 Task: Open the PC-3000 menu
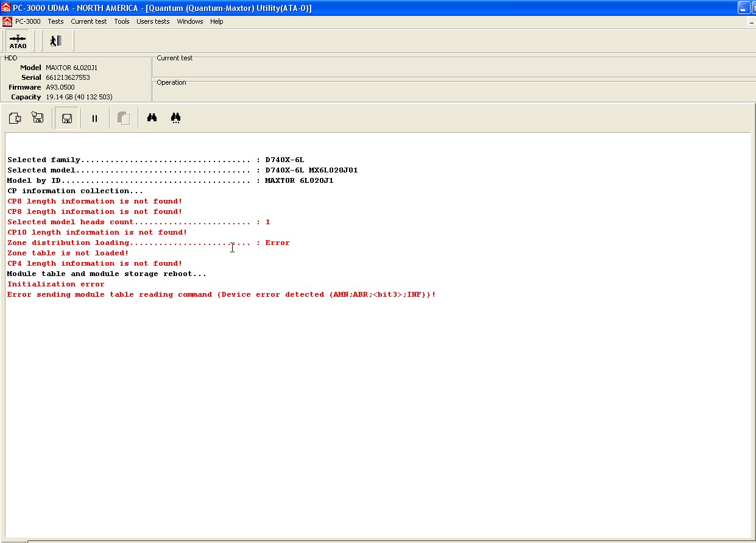(28, 21)
